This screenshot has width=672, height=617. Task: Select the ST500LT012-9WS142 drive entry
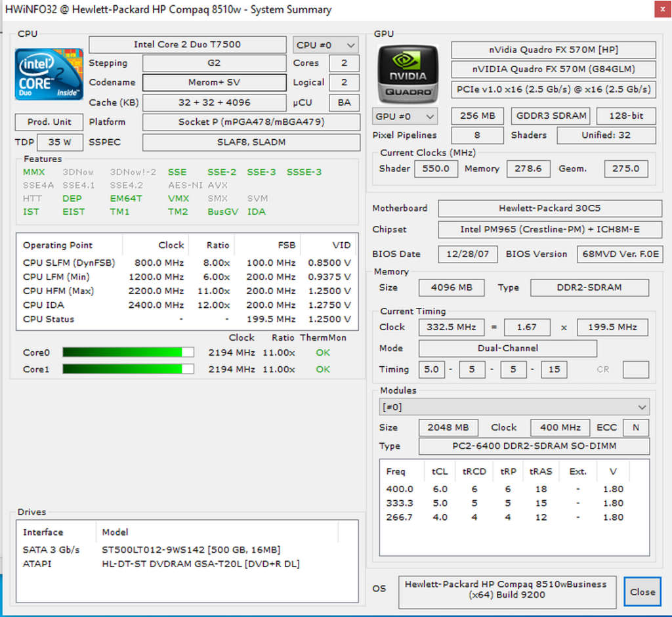pyautogui.click(x=191, y=549)
